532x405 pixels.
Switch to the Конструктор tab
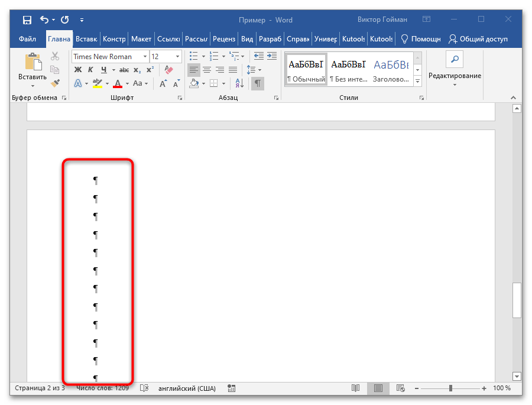point(114,39)
